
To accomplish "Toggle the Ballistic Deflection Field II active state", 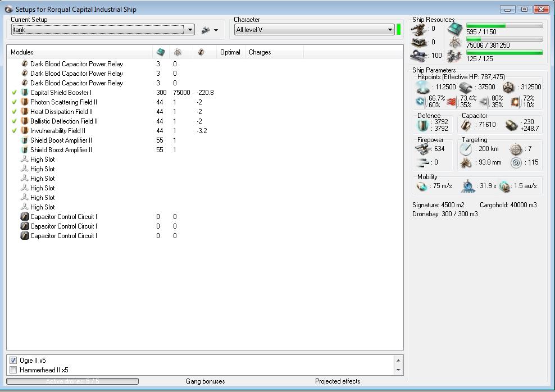I will tap(14, 121).
